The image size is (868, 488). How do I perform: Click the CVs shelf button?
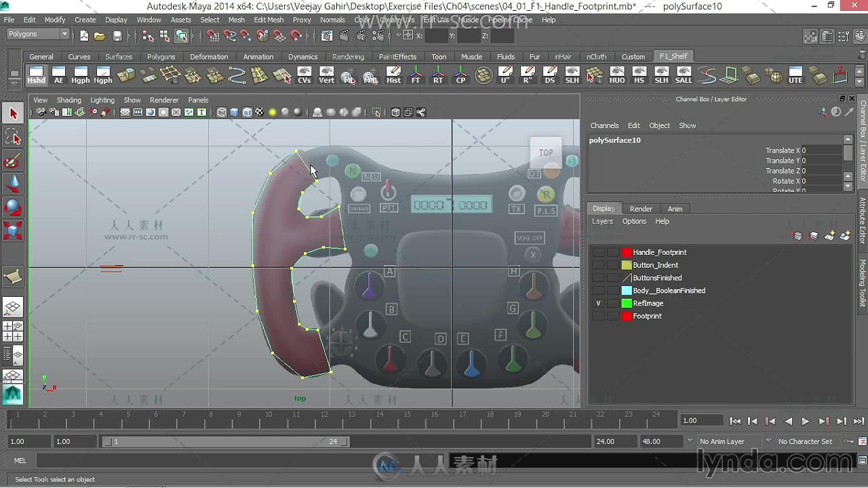(x=304, y=75)
